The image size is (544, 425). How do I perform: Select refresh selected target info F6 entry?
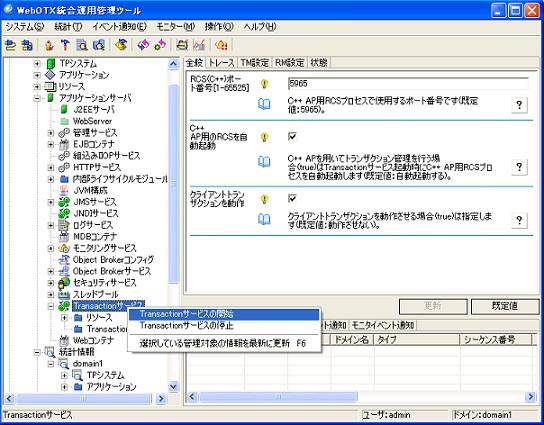(x=224, y=343)
